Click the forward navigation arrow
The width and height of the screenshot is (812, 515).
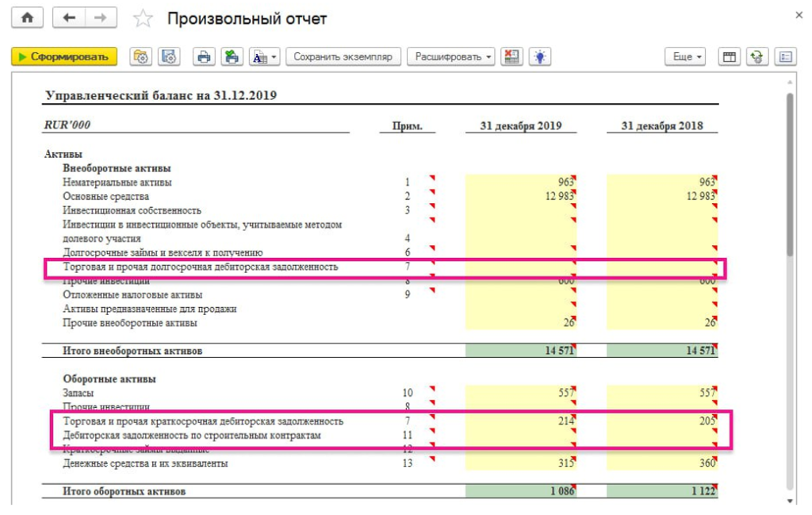(x=100, y=17)
